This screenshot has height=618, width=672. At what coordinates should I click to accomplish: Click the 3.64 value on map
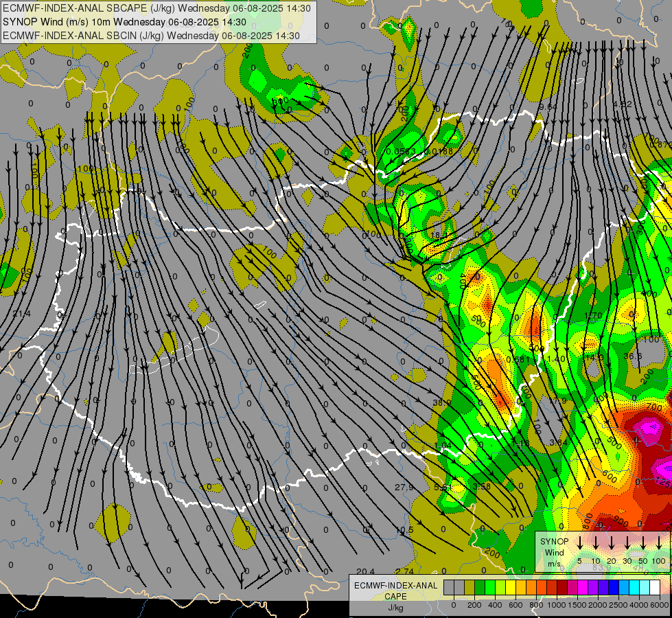[559, 442]
